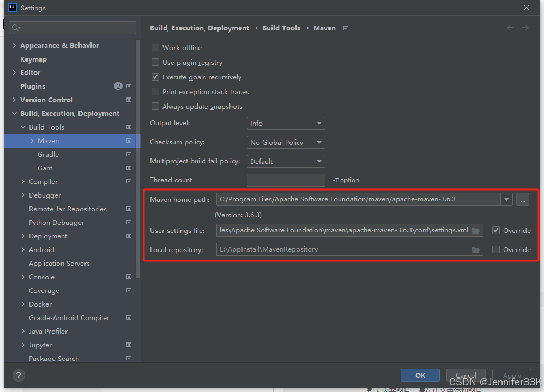Click Build, Execution, Deployment breadcrumb

tap(200, 28)
